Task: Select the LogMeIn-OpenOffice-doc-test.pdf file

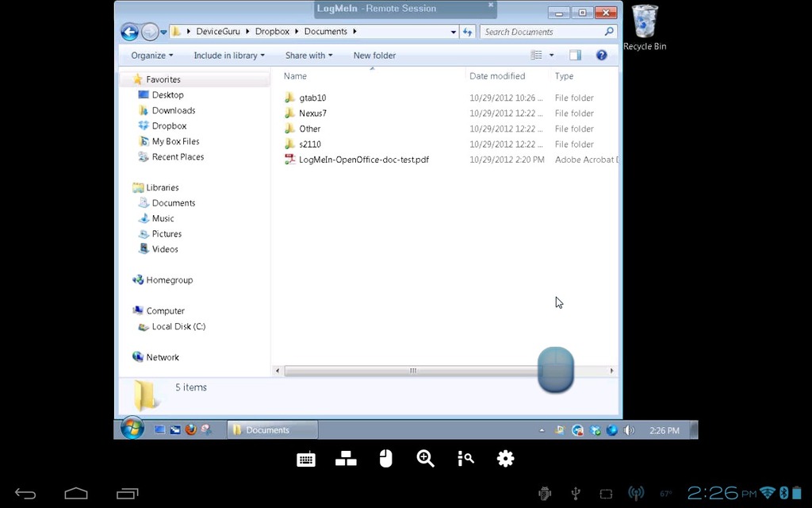Action: point(356,160)
